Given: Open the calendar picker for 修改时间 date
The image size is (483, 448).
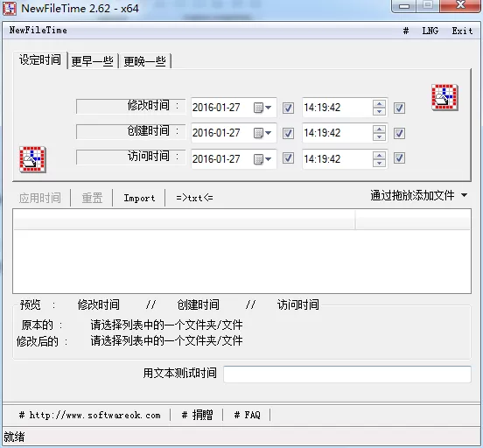Looking at the screenshot, I should pyautogui.click(x=262, y=108).
